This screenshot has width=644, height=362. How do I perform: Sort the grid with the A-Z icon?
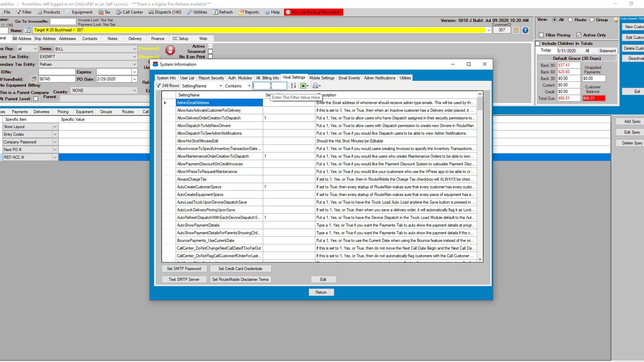(x=293, y=86)
